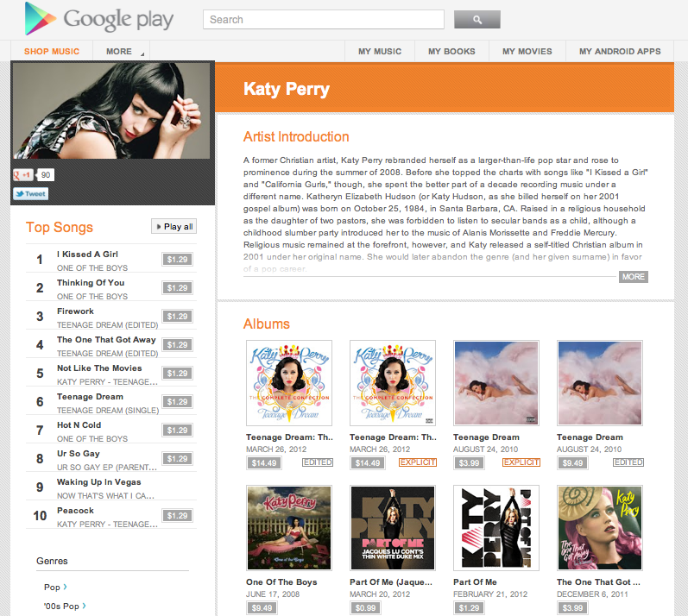Select the SHOP MUSIC tab
This screenshot has height=616, width=688.
[x=52, y=51]
